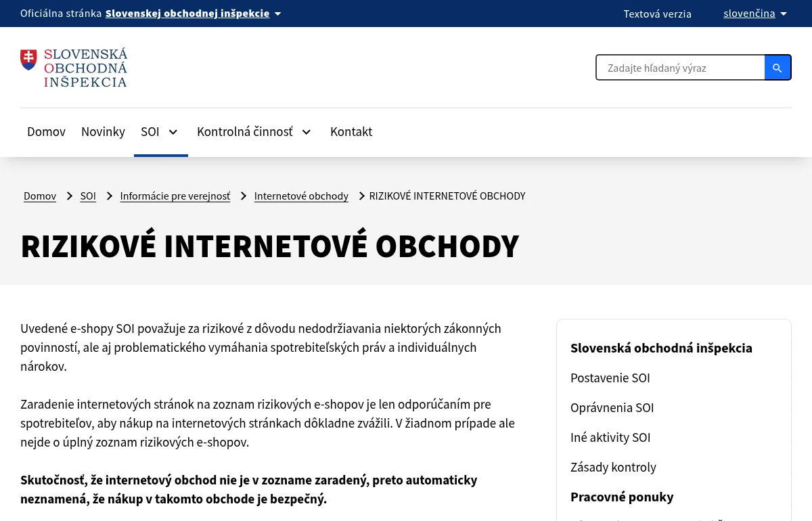The image size is (812, 521).
Task: Open the Kontakt page
Action: point(351,132)
